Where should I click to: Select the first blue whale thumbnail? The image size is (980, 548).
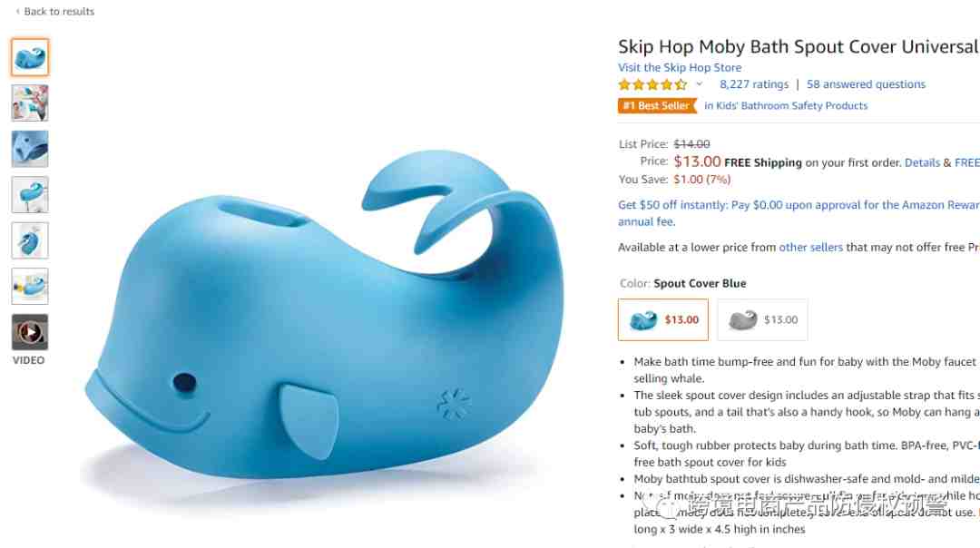(29, 57)
